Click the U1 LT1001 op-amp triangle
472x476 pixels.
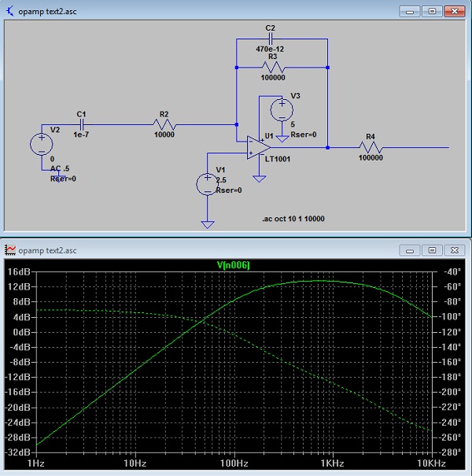coord(257,148)
